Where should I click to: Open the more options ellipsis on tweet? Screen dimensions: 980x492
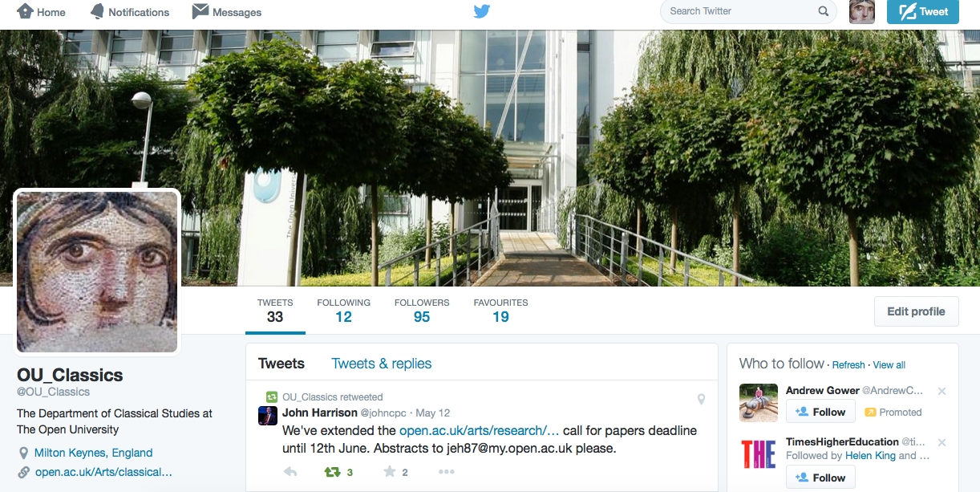pyautogui.click(x=447, y=472)
